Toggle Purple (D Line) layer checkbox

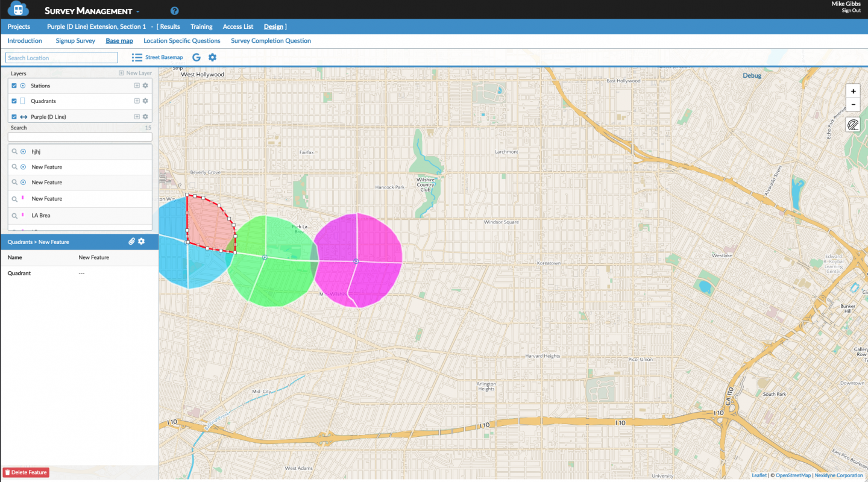[x=14, y=117]
